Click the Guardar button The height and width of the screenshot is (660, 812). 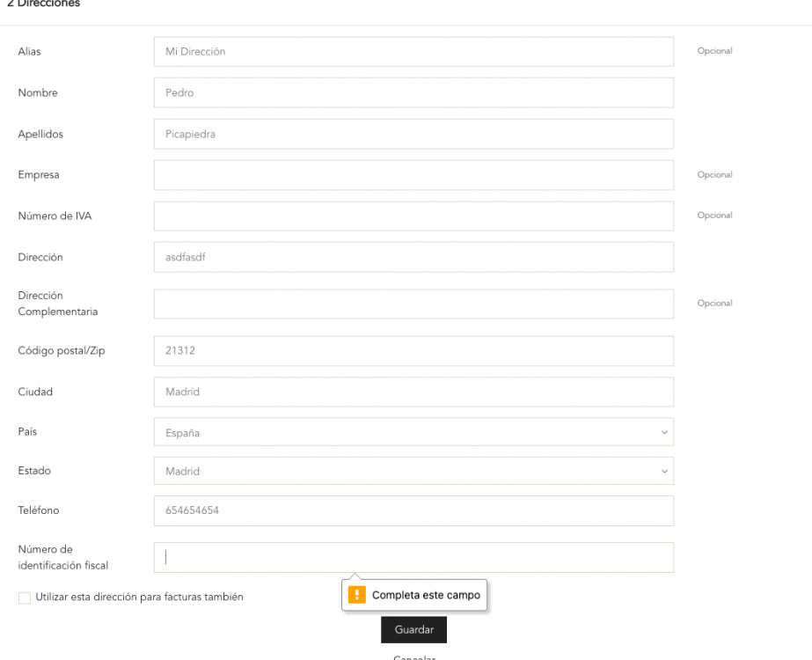413,629
